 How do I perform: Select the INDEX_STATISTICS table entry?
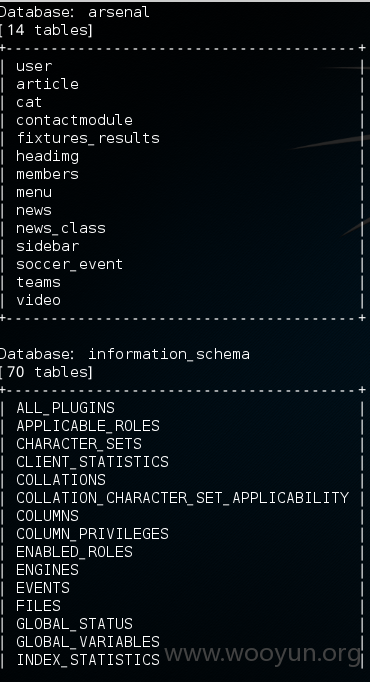(88, 660)
